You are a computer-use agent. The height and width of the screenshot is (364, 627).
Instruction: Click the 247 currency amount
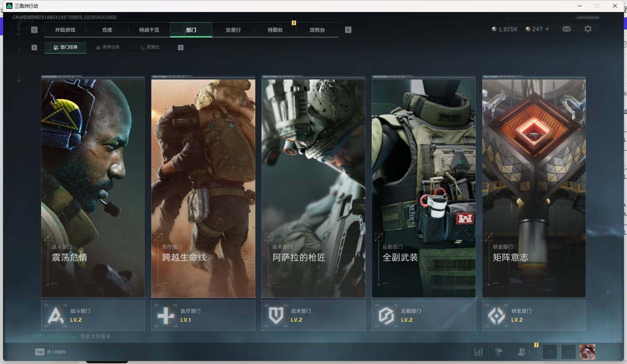(x=537, y=29)
